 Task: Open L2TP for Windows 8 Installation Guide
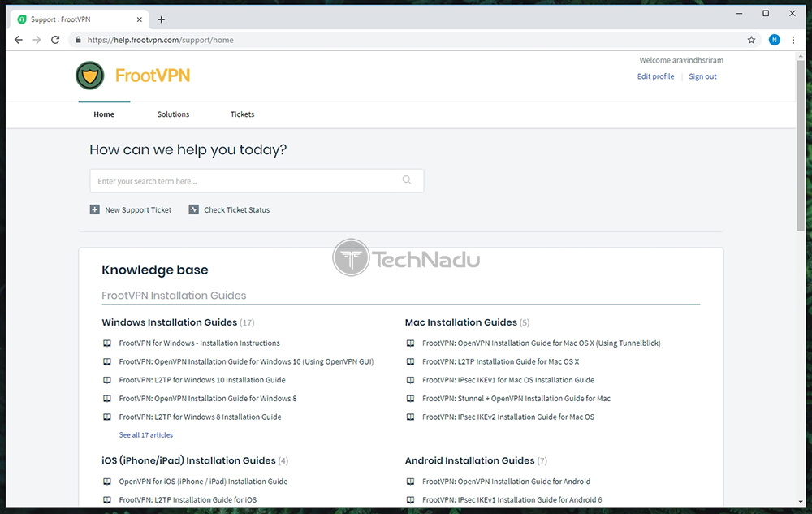coord(201,417)
